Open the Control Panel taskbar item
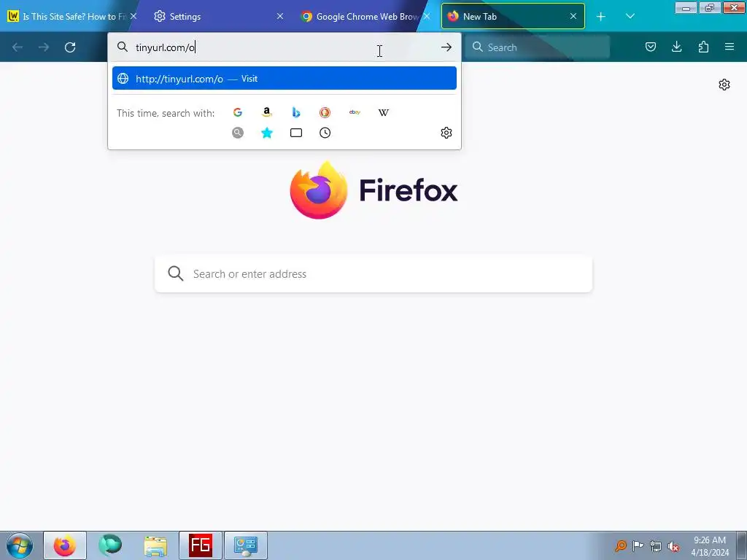 coord(246,545)
